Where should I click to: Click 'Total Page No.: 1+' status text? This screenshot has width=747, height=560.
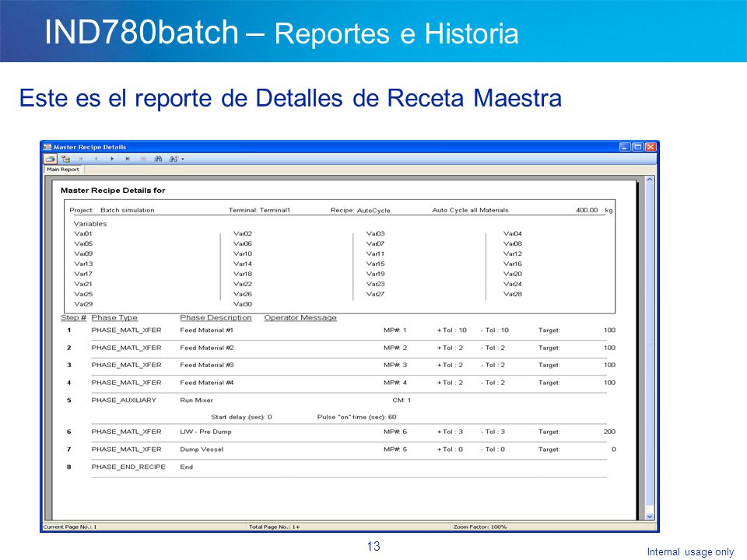coord(275,527)
